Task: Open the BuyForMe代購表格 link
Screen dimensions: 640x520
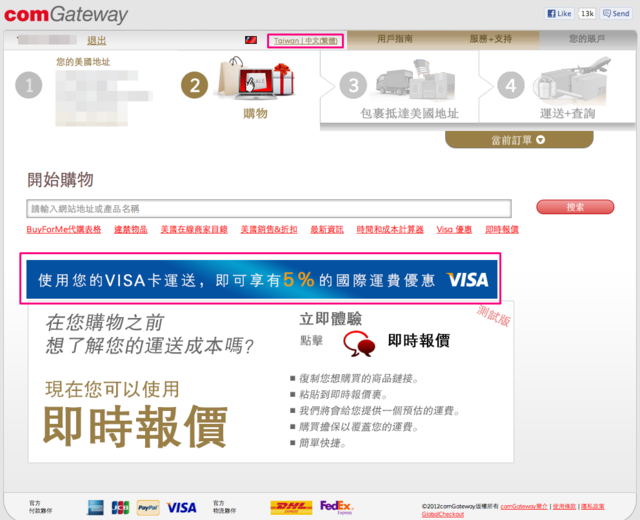Action: [64, 229]
